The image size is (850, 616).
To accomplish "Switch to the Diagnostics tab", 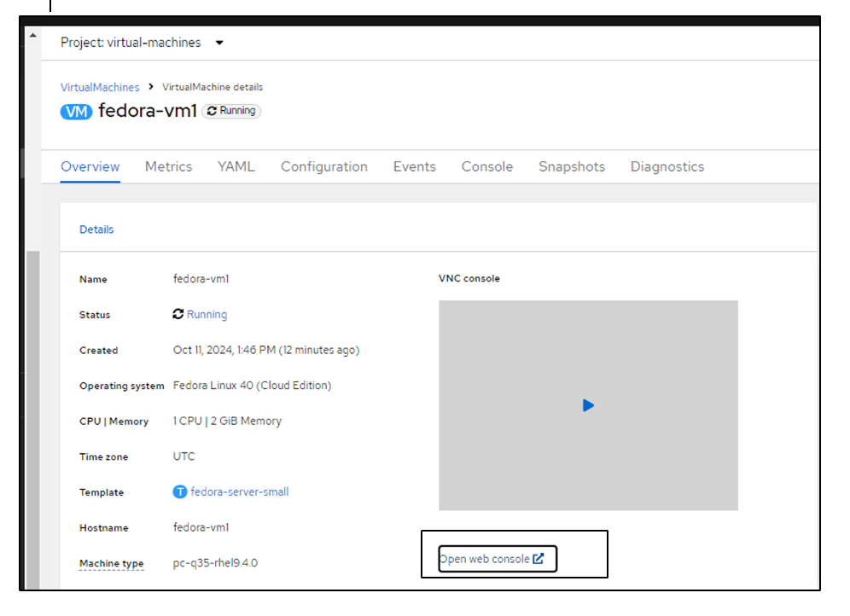I will [667, 166].
